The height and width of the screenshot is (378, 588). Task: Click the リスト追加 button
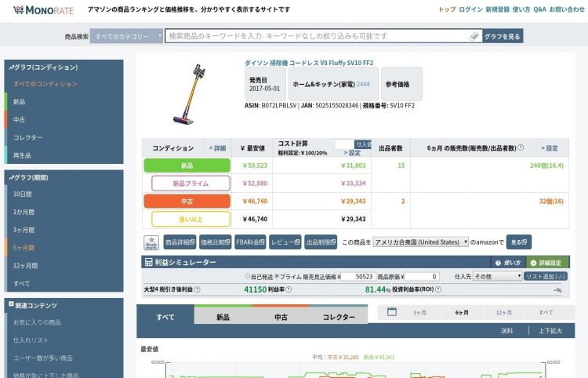click(545, 276)
